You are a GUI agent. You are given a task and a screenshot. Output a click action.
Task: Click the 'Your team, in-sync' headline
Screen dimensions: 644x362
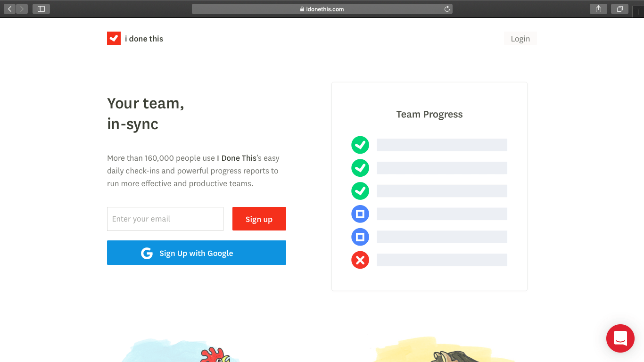146,114
